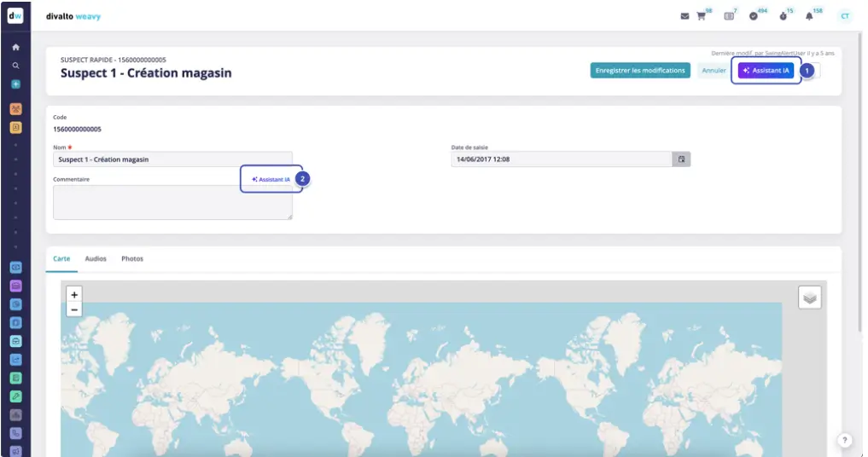Click the mail envelope icon in header
This screenshot has width=868, height=457.
pos(684,16)
